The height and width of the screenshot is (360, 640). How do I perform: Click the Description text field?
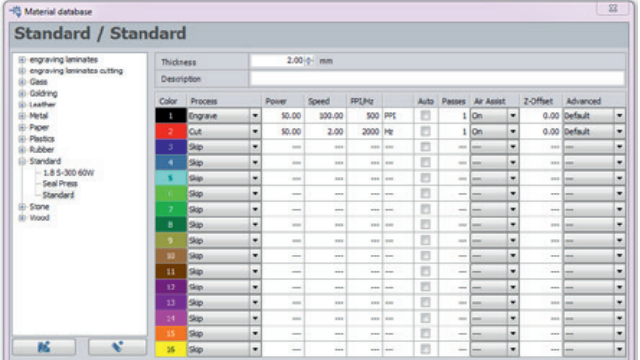tap(437, 78)
